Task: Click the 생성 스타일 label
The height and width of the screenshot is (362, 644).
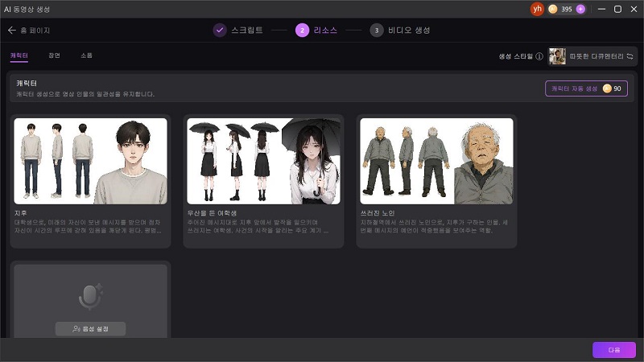Action: pos(515,56)
